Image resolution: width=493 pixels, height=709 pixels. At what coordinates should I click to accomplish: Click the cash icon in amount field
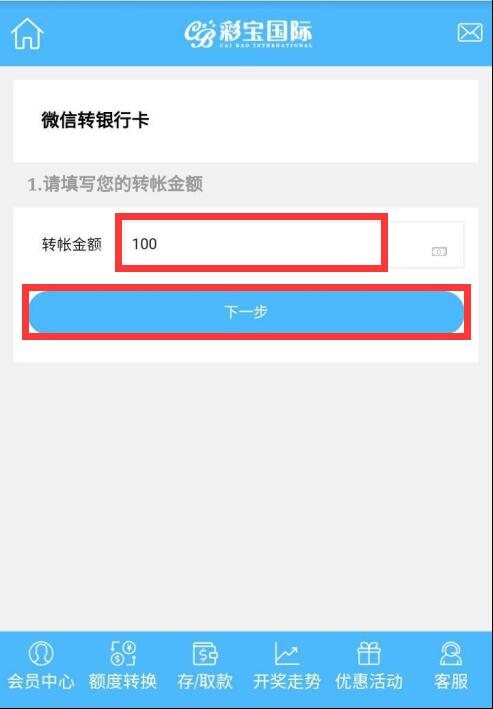(439, 251)
